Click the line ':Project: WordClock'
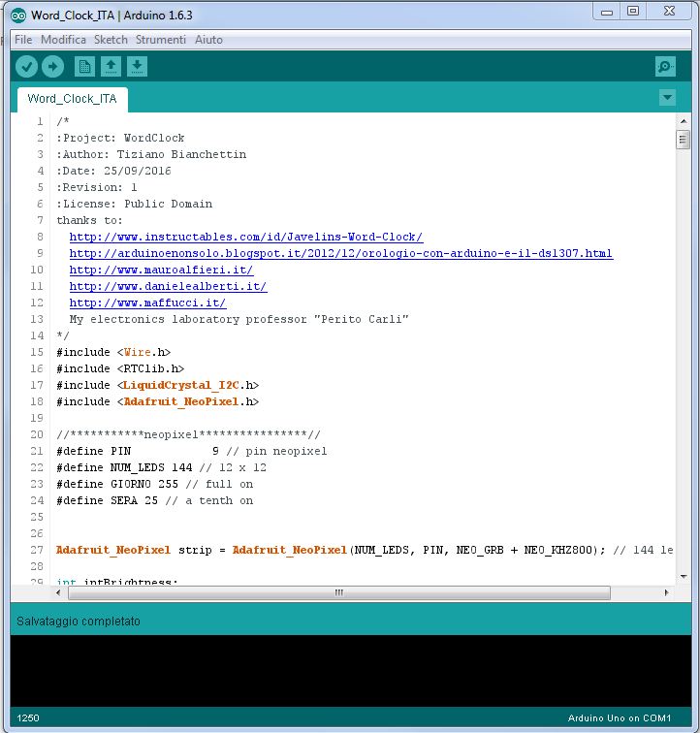The width and height of the screenshot is (700, 733). tap(120, 138)
